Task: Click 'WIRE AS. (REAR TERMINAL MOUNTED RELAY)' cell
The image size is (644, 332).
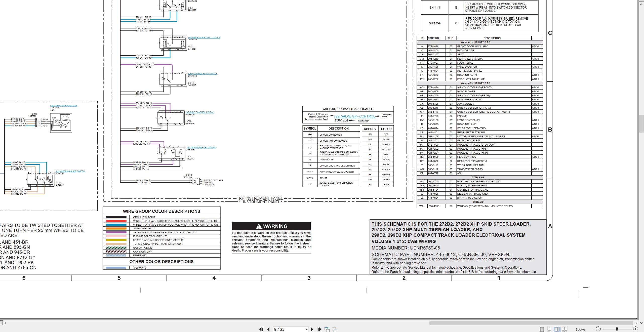Action: 494,206
